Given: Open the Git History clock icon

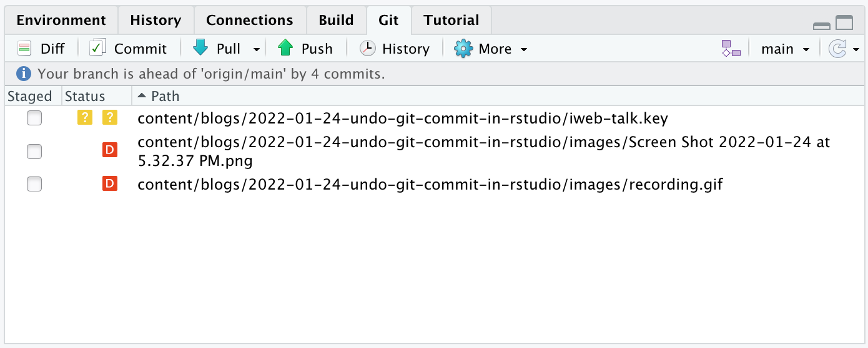Looking at the screenshot, I should click(x=368, y=49).
